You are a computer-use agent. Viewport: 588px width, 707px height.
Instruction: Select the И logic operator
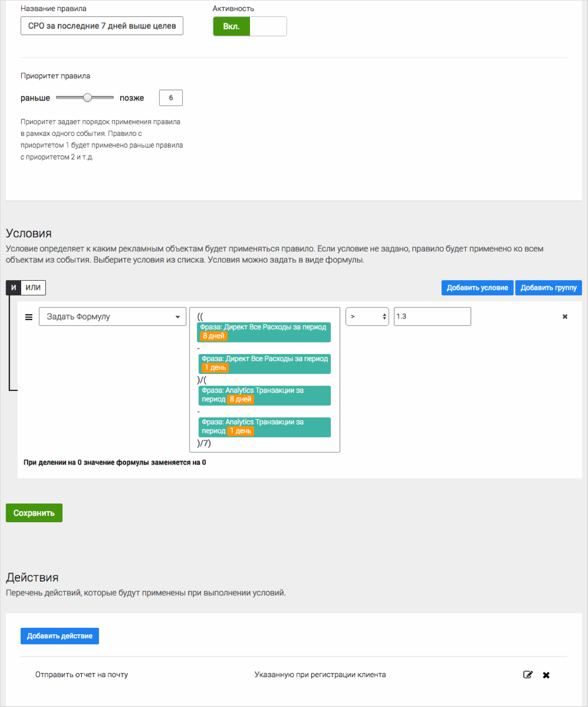tap(13, 287)
